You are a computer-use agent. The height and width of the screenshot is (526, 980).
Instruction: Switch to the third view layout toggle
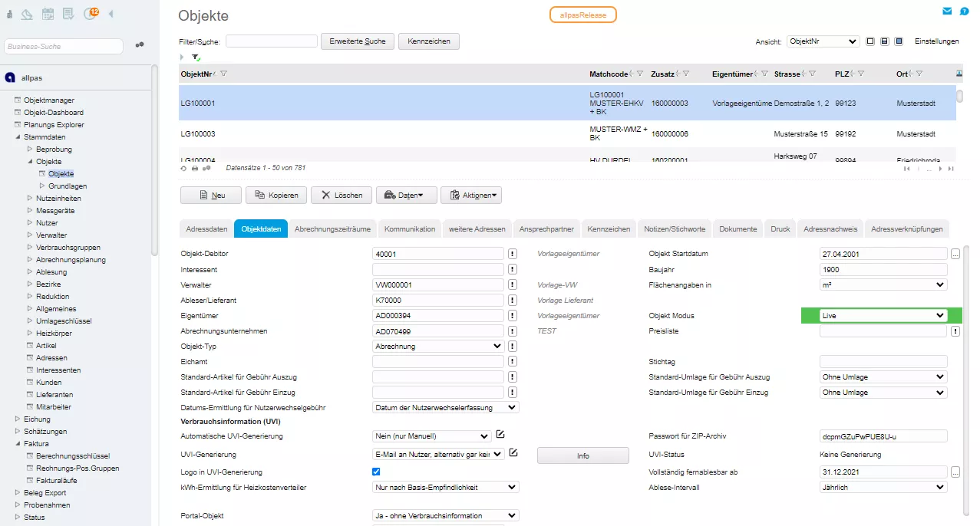(899, 41)
